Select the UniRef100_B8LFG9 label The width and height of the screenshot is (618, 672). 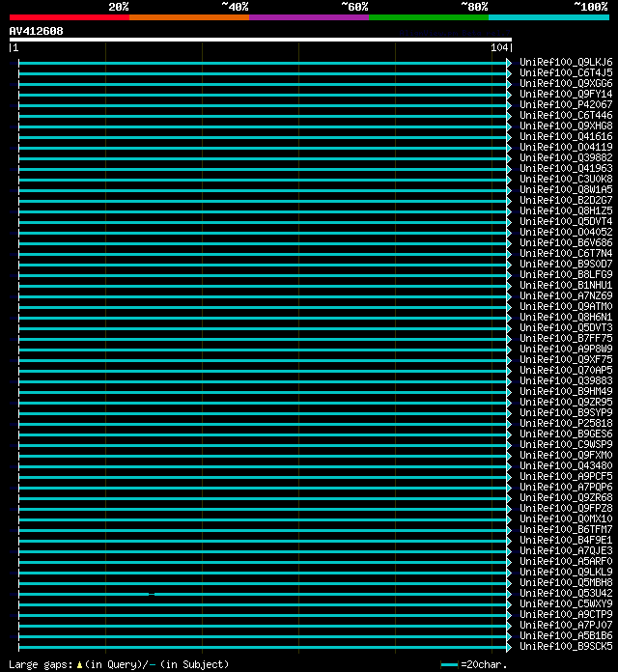(x=566, y=275)
